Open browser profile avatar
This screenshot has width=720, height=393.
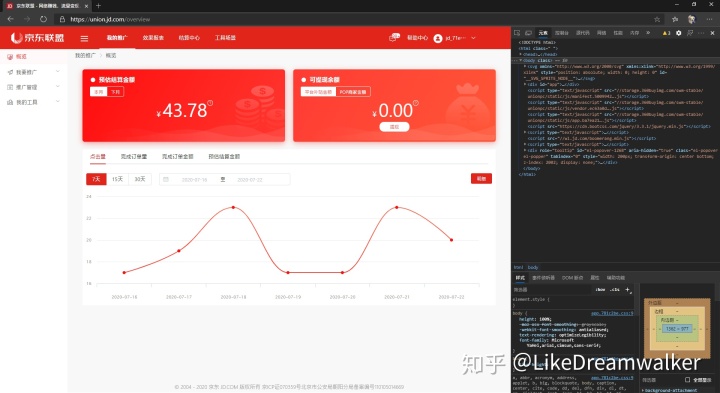click(x=692, y=19)
